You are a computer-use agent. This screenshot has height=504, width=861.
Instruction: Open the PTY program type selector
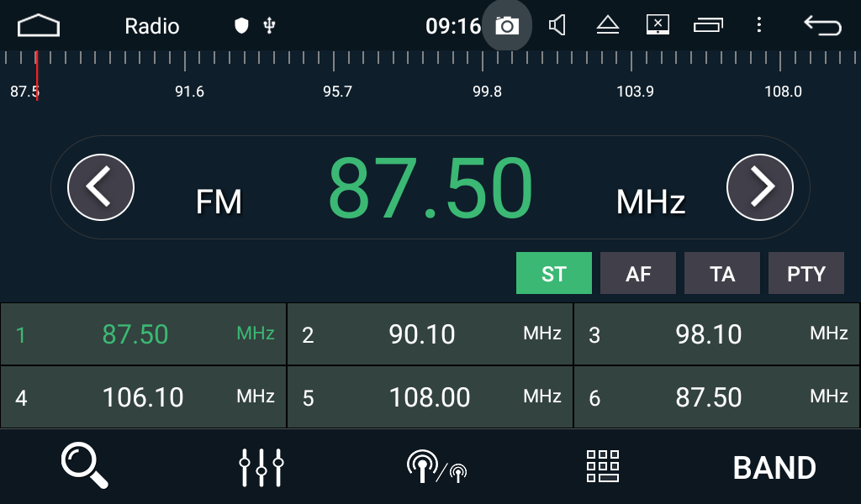(x=806, y=274)
